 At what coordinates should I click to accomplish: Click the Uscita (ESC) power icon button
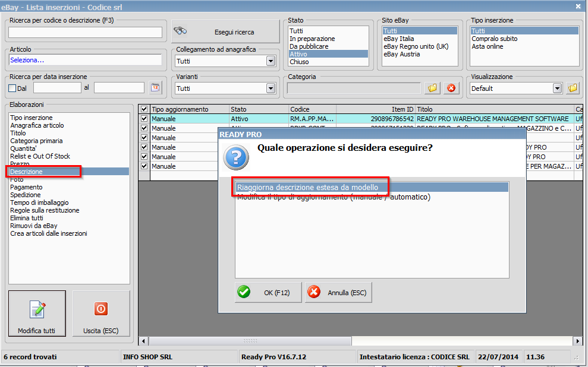pos(101,314)
